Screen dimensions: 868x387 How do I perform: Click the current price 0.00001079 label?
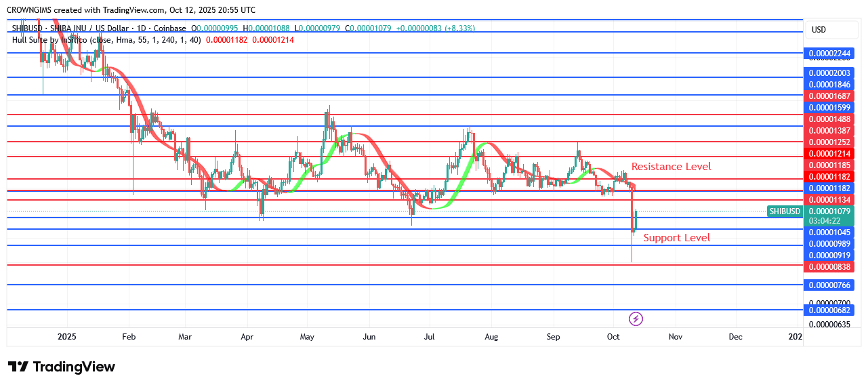[829, 211]
